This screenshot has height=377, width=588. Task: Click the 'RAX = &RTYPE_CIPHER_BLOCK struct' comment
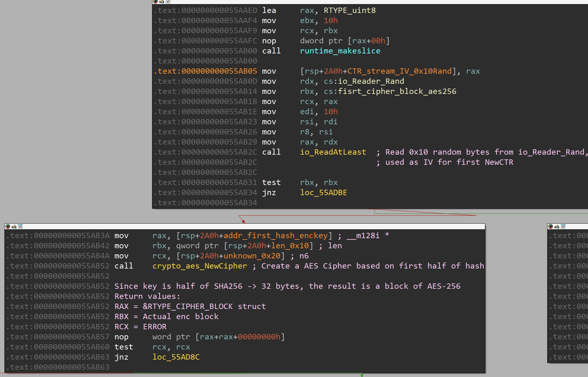pyautogui.click(x=190, y=306)
